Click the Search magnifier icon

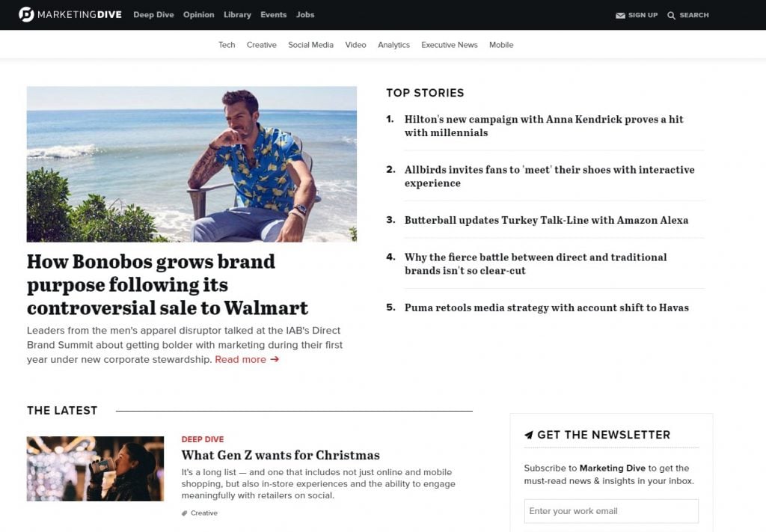tap(671, 16)
